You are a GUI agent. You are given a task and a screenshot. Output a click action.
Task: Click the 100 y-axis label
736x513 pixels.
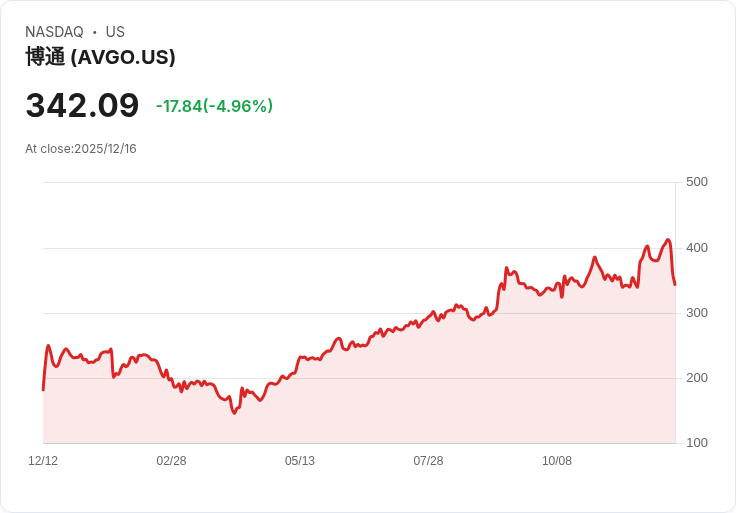tap(696, 443)
